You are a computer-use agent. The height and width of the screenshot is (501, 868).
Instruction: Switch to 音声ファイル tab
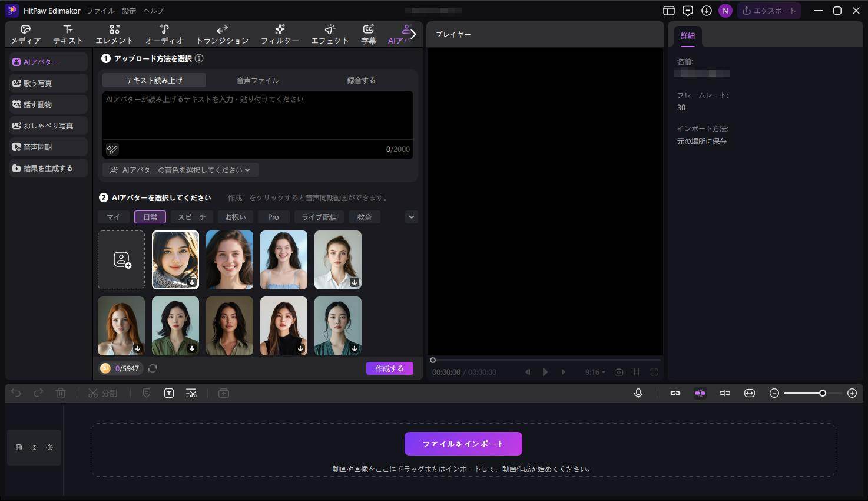pos(257,80)
